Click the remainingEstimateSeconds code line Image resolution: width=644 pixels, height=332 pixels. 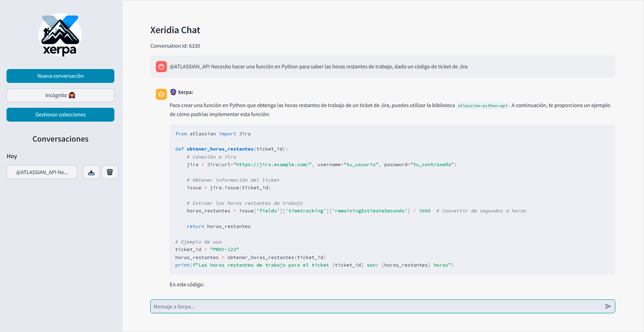coord(356,211)
